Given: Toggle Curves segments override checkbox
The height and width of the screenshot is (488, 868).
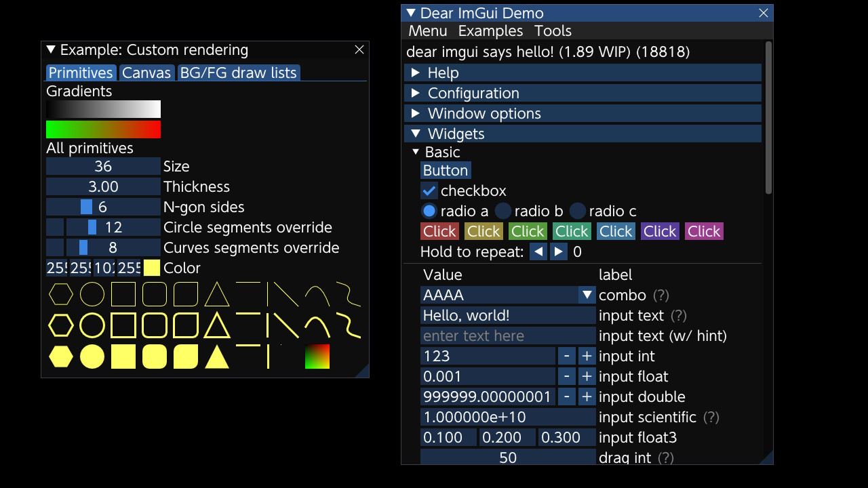Looking at the screenshot, I should [x=55, y=247].
